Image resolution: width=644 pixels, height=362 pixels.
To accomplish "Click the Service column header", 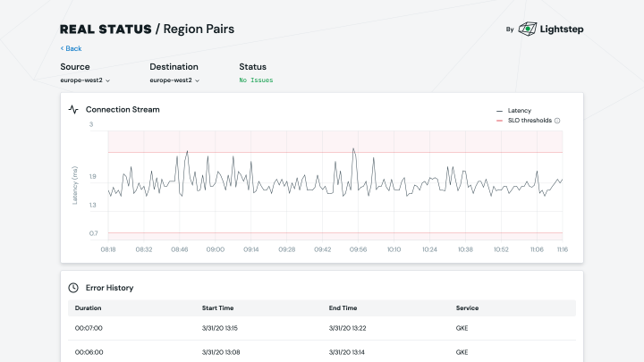I will tap(467, 307).
